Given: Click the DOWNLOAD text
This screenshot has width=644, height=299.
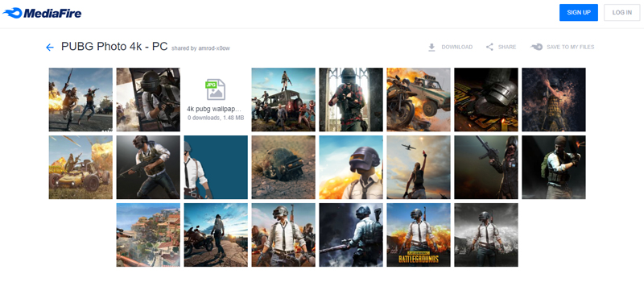Looking at the screenshot, I should click(x=456, y=48).
